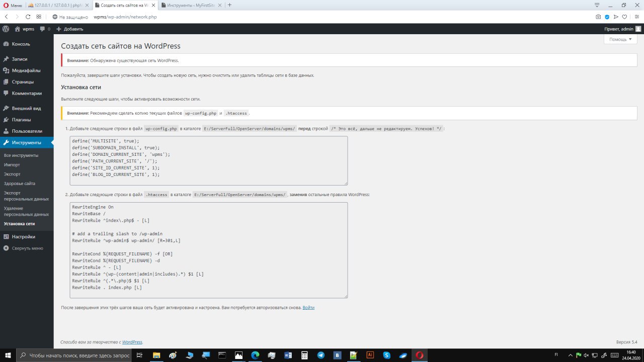Open Microsoft Edge from the taskbar
Screen dimensions: 644x362
pyautogui.click(x=255, y=355)
